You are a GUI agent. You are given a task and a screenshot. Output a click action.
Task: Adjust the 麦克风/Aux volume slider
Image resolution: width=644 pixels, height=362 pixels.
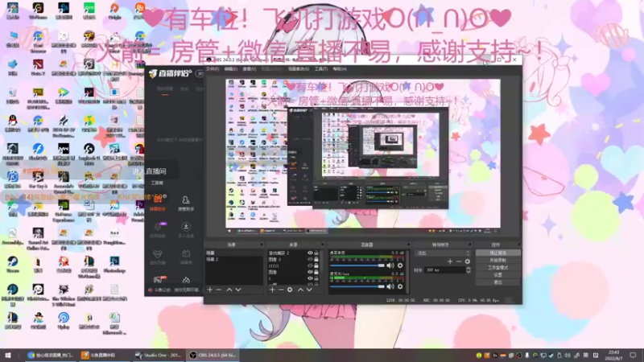[357, 286]
